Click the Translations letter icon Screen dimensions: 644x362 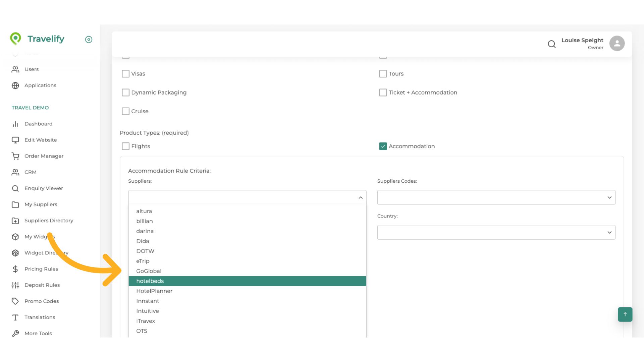coord(15,317)
